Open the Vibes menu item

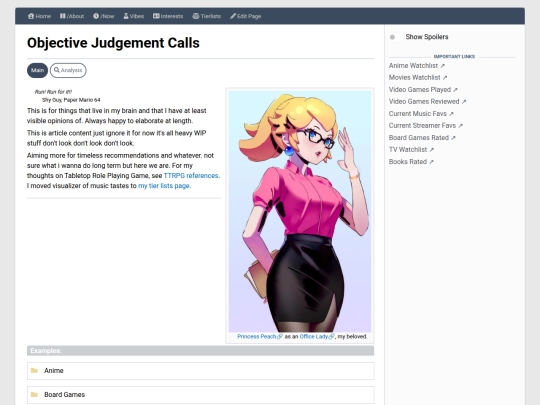(x=134, y=16)
